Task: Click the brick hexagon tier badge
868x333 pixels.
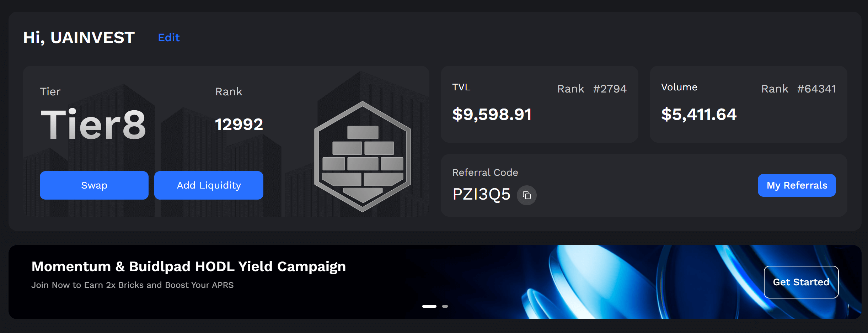Action: [x=362, y=157]
